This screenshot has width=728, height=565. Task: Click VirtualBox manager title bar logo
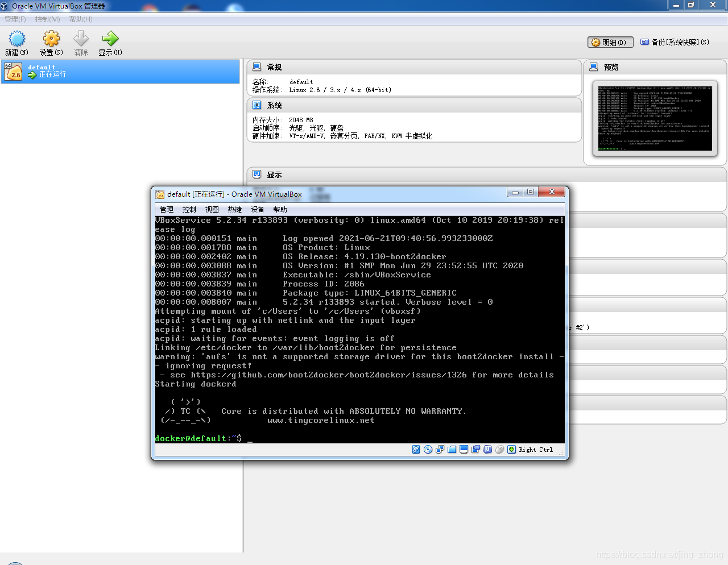tap(5, 6)
